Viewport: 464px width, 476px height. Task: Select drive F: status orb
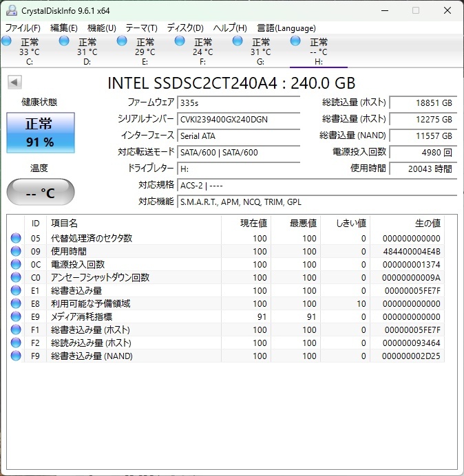180,41
